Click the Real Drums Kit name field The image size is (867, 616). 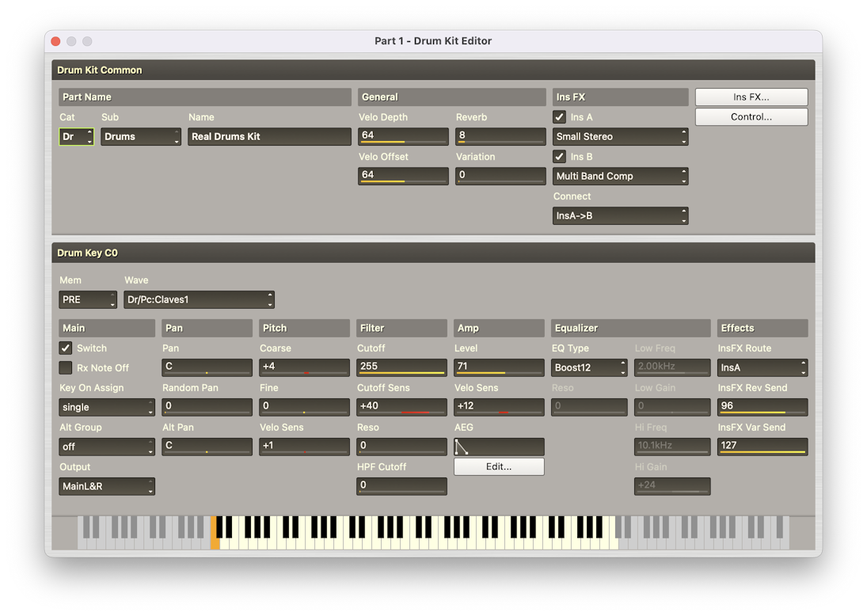point(269,136)
